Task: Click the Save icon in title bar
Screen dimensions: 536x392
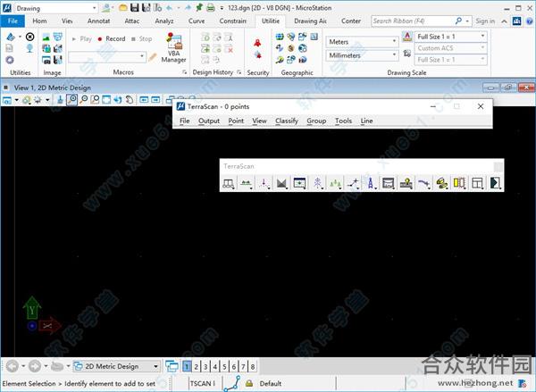Action: pyautogui.click(x=135, y=7)
